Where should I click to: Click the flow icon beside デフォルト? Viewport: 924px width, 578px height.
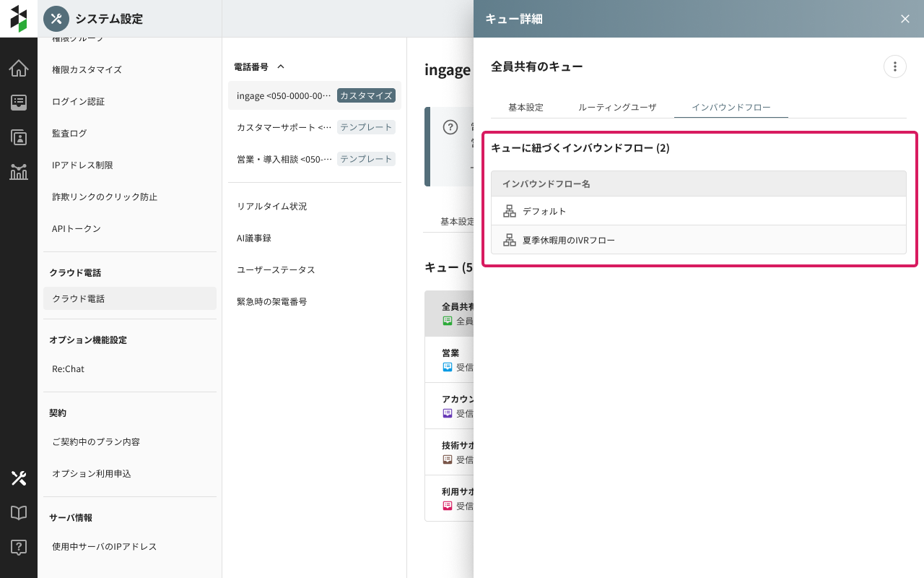tap(510, 211)
